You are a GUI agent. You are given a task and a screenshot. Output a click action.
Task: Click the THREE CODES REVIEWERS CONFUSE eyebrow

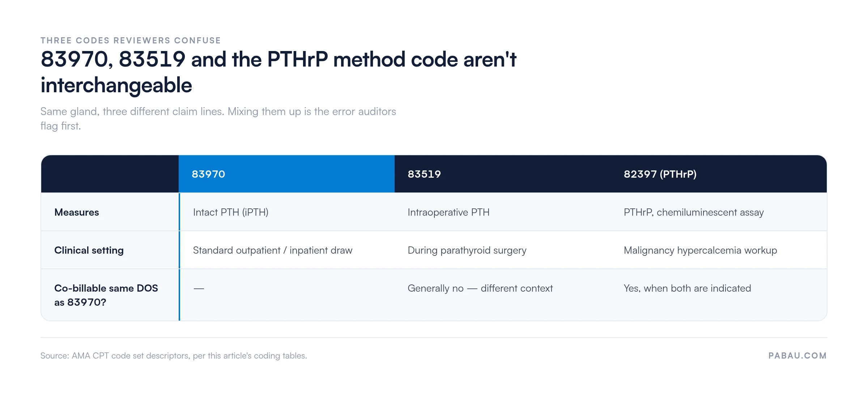(x=131, y=41)
